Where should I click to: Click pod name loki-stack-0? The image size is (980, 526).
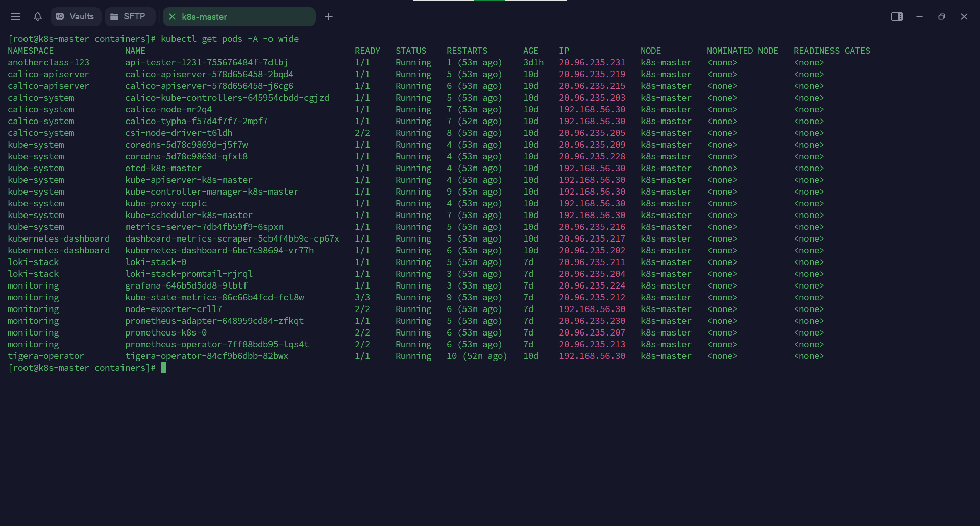tap(156, 262)
